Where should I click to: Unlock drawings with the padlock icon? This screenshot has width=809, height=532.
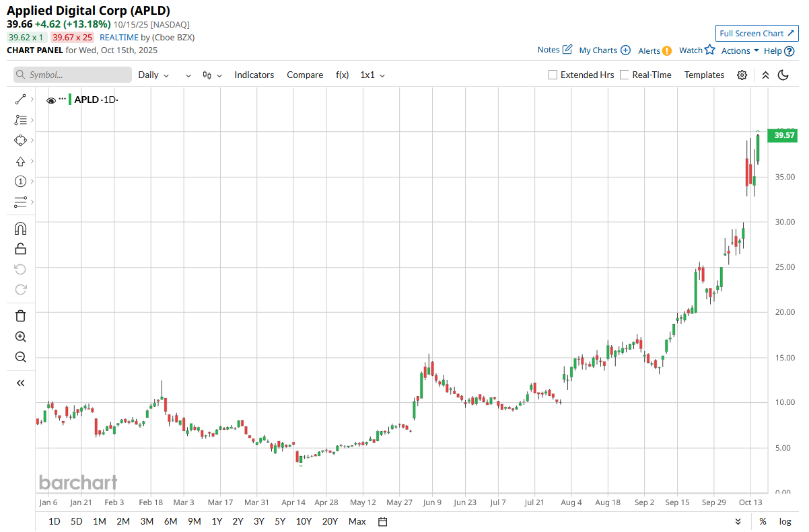[20, 249]
